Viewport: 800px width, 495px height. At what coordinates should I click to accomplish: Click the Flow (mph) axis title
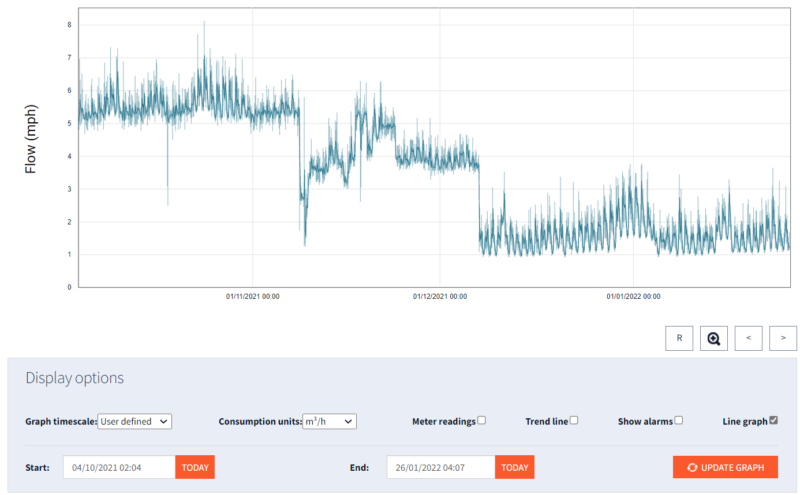click(x=31, y=139)
